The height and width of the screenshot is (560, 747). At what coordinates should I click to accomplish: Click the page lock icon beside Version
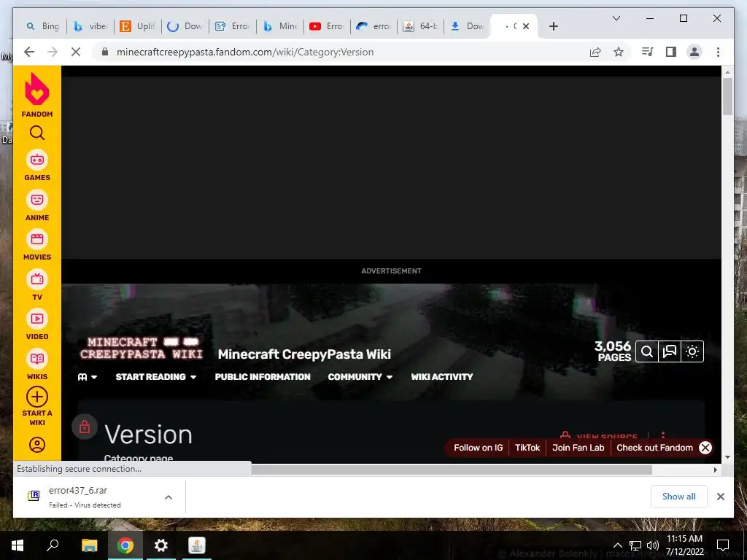[85, 427]
